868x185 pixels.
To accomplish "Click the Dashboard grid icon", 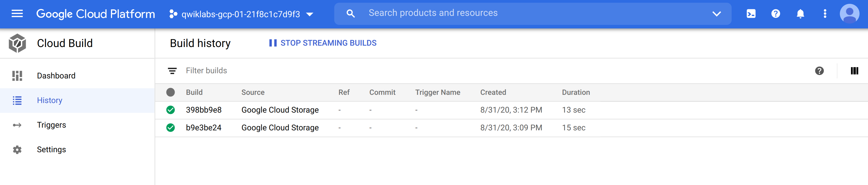I will [x=17, y=76].
